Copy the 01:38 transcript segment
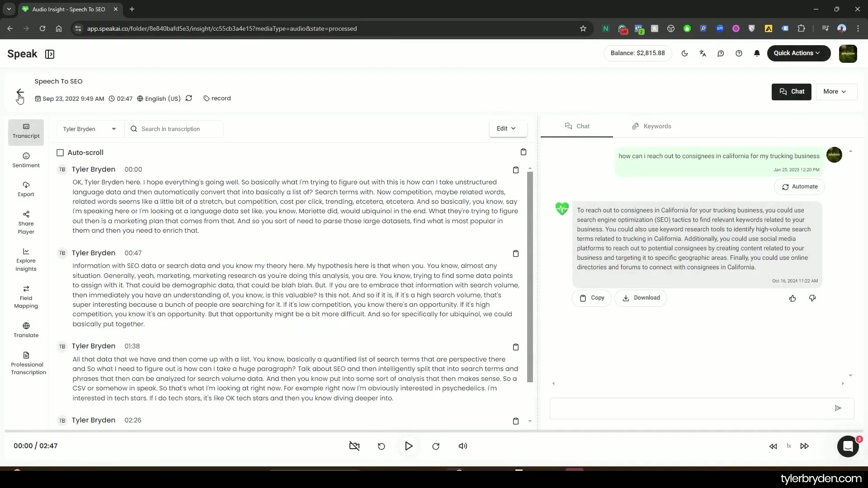This screenshot has width=868, height=488. tap(515, 347)
